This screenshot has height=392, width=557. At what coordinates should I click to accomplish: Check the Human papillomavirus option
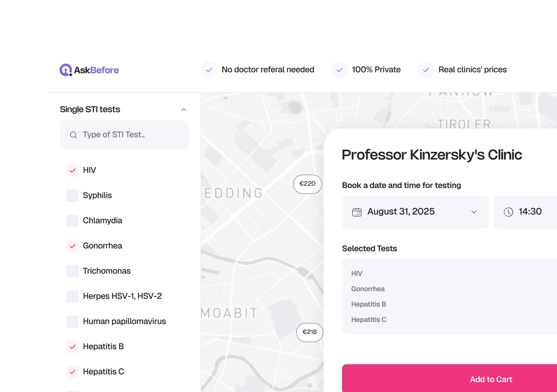click(x=73, y=321)
